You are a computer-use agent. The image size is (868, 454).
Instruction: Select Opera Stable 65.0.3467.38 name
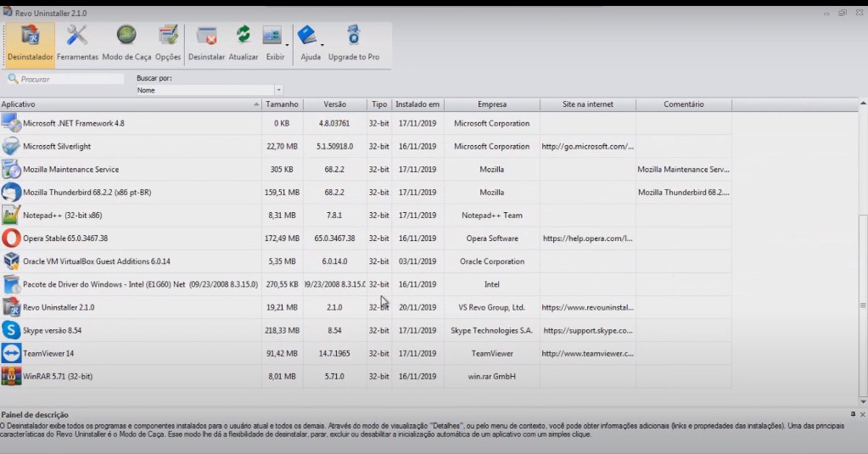65,238
